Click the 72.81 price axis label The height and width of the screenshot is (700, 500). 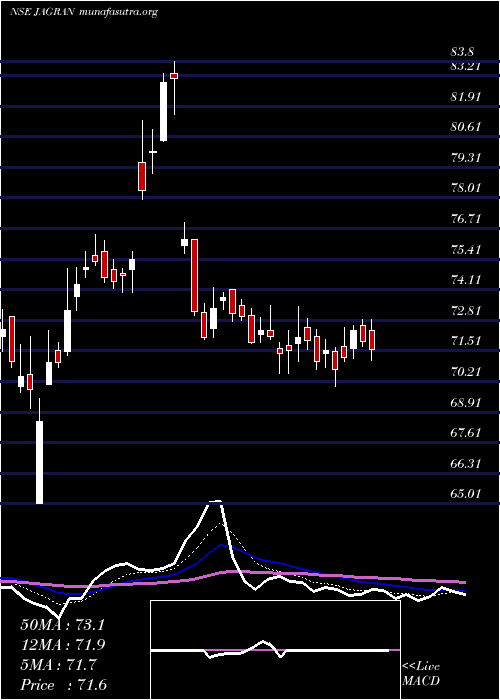(466, 310)
